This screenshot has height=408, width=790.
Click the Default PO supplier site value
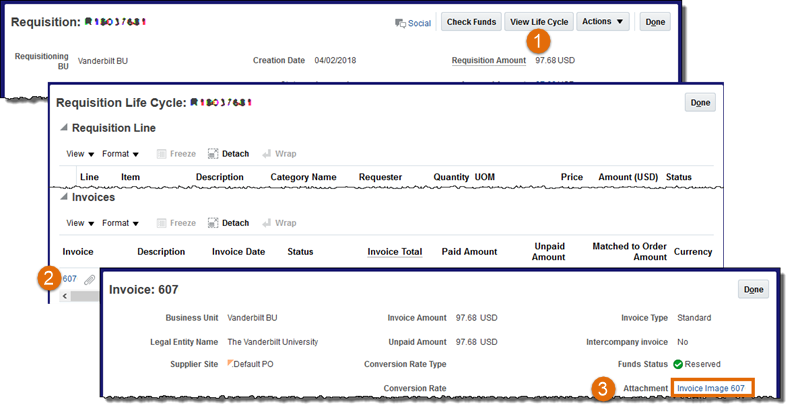click(253, 364)
